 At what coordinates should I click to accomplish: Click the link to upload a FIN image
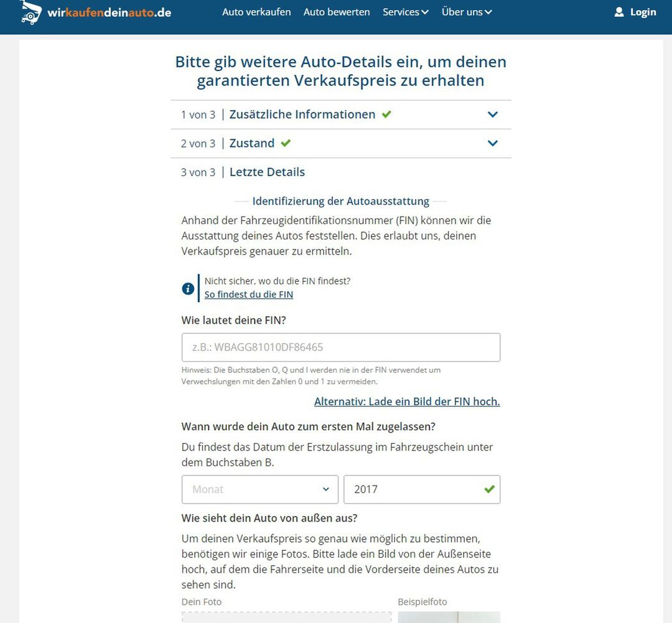coord(406,401)
